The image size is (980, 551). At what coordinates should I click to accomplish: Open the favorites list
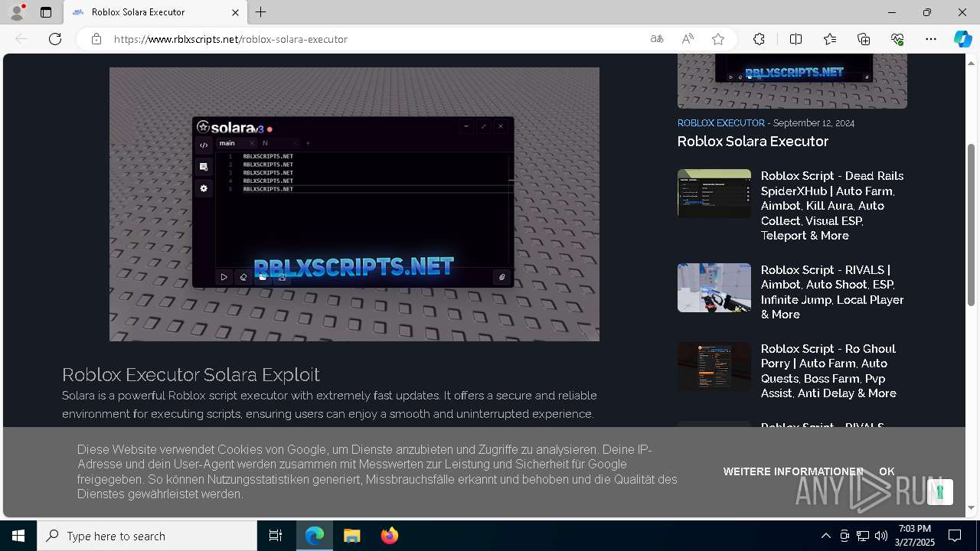tap(830, 39)
